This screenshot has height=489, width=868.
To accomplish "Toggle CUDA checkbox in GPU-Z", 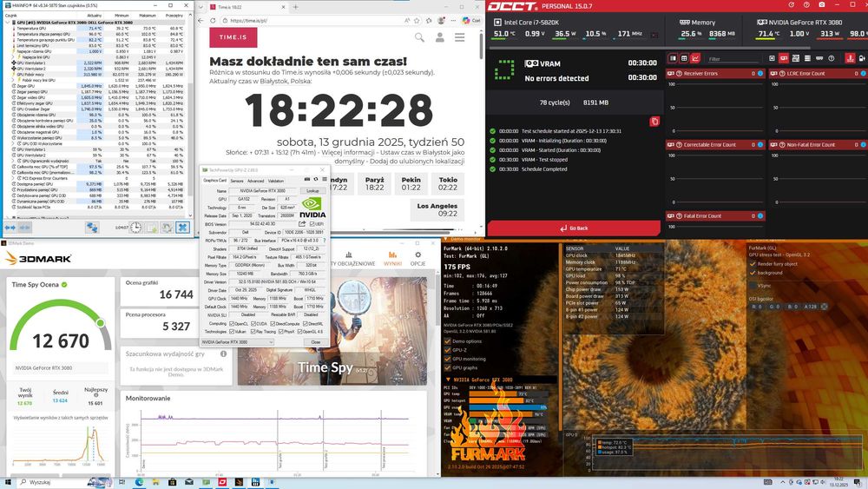I will pos(253,323).
